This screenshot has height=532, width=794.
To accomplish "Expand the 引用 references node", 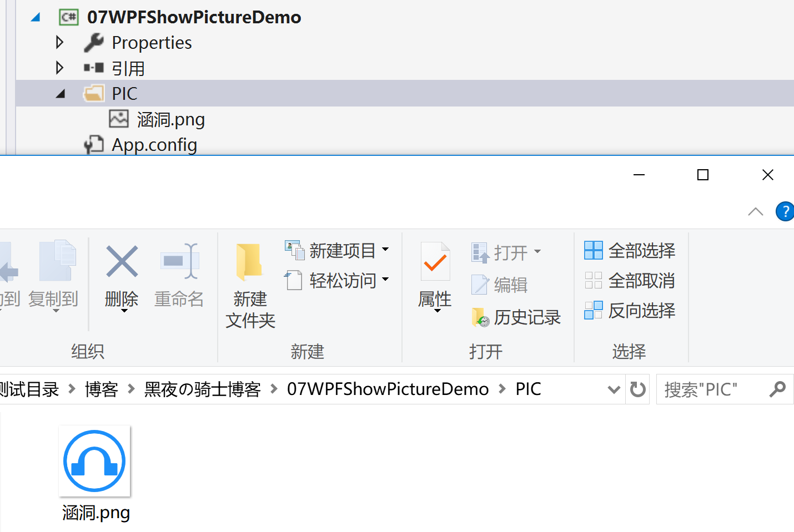I will coord(60,68).
